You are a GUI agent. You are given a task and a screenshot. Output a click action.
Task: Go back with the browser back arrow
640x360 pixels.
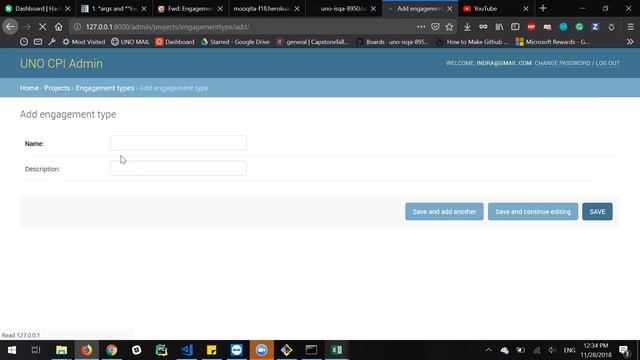click(x=10, y=27)
